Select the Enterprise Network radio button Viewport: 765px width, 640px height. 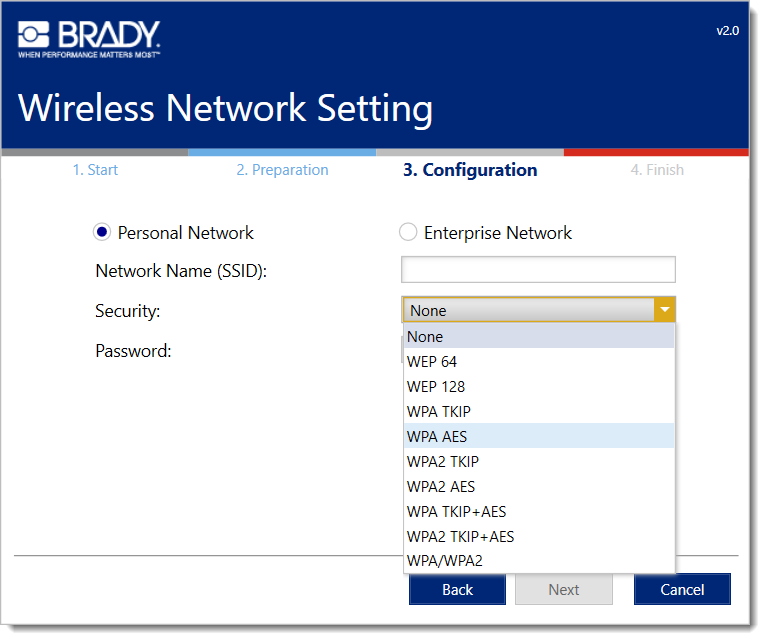[x=408, y=233]
